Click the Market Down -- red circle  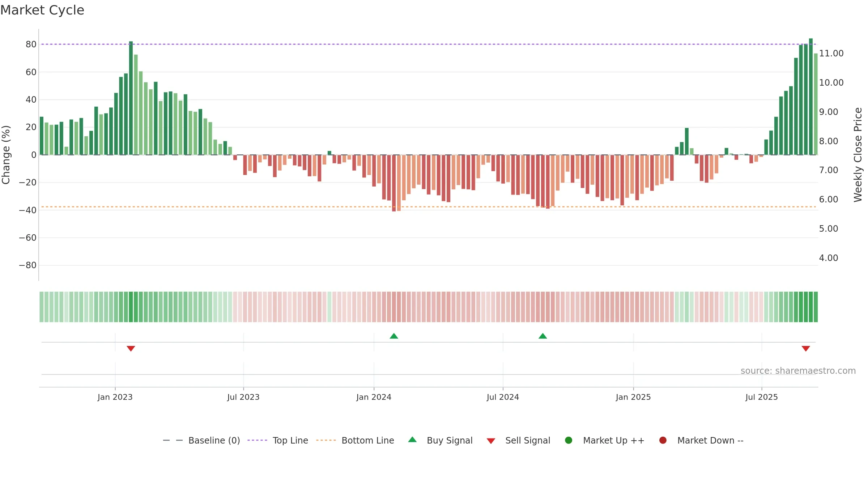(663, 440)
